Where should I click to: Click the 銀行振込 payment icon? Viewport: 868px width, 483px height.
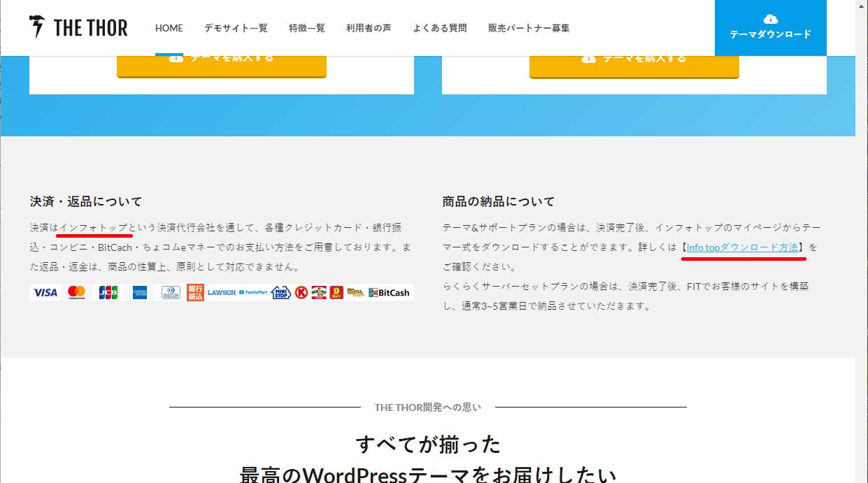195,292
